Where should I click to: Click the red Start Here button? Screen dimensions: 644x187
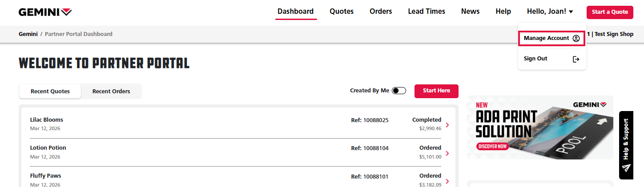click(436, 91)
